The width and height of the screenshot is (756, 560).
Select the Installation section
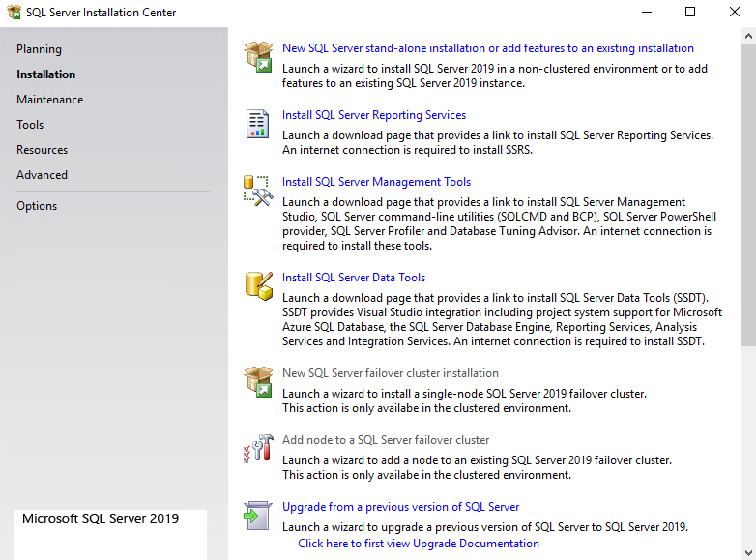45,74
